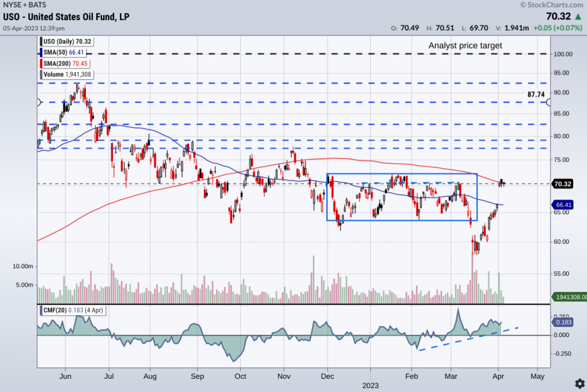Click the 60.00 price axis label

562,242
